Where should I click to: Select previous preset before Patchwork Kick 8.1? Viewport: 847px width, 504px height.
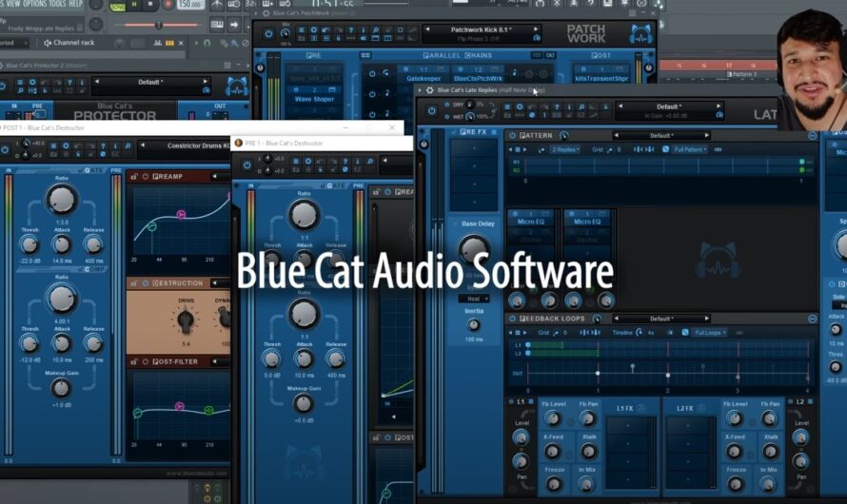point(428,29)
